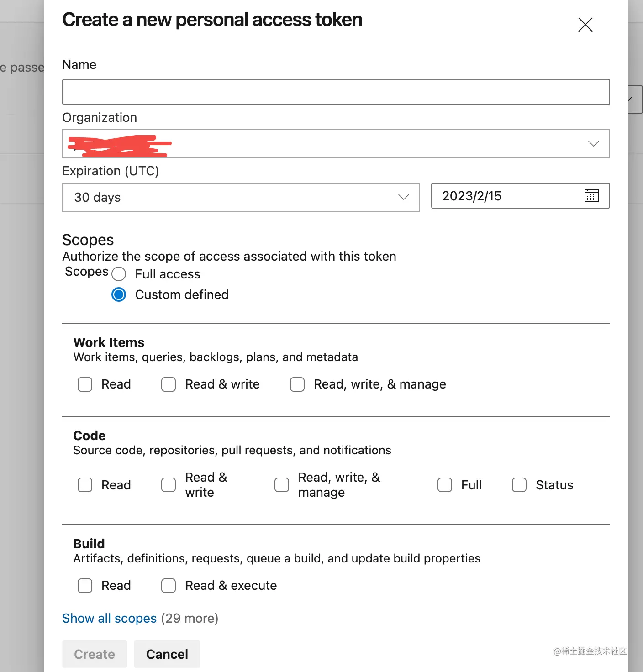Click the Cancel button
Image resolution: width=643 pixels, height=672 pixels.
(x=167, y=654)
